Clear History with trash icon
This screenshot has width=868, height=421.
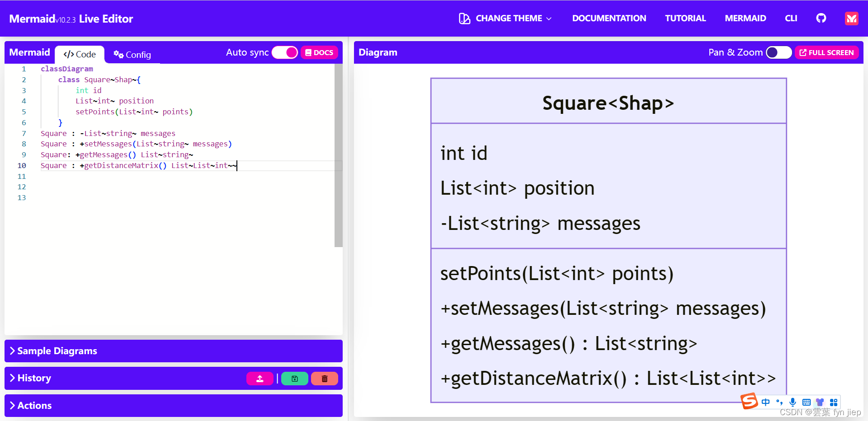point(324,379)
